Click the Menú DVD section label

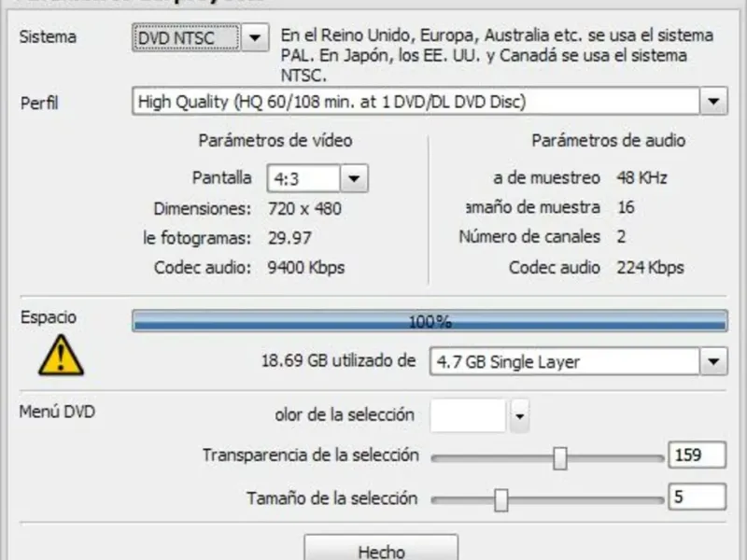tap(57, 412)
